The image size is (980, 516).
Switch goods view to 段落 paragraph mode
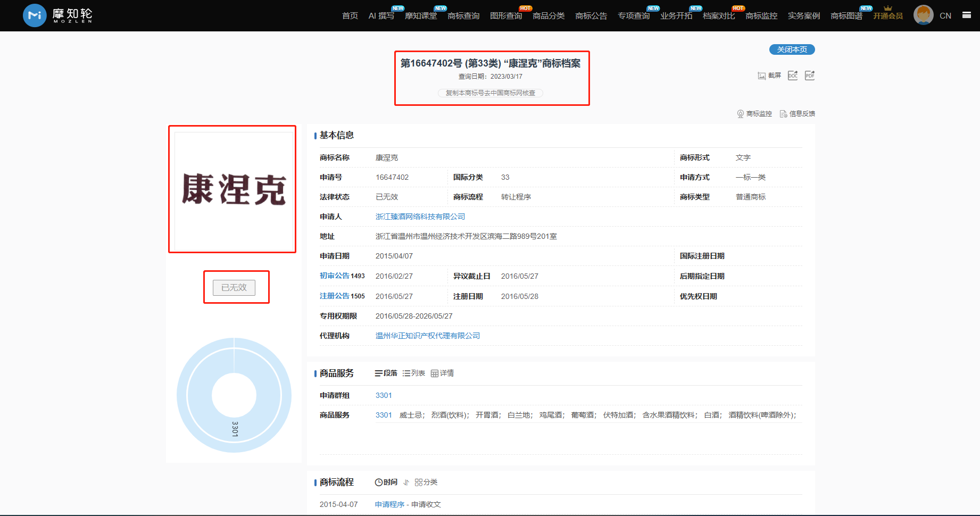coord(386,373)
